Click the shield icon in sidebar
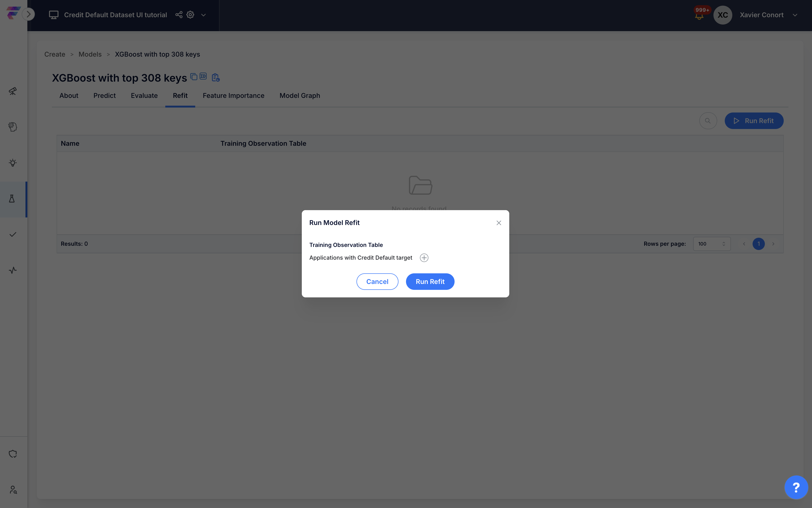812x508 pixels. 13,454
